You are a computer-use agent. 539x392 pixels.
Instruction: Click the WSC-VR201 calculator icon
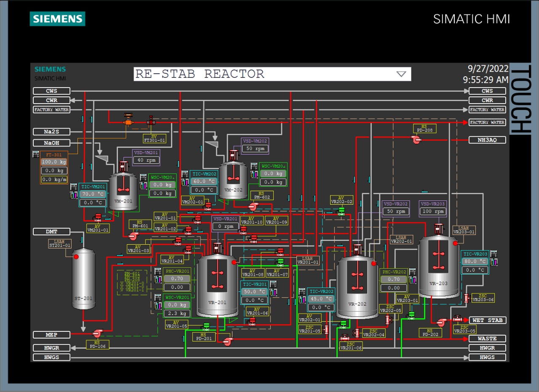[x=158, y=298]
